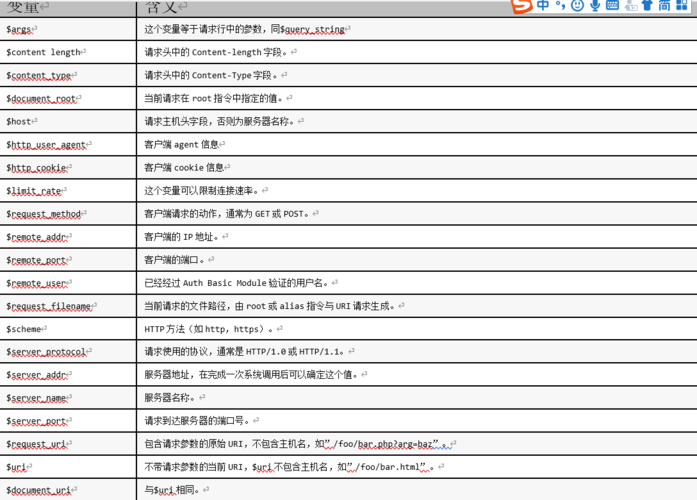Click description mentioning root 或 alias 指令

pyautogui.click(x=270, y=306)
